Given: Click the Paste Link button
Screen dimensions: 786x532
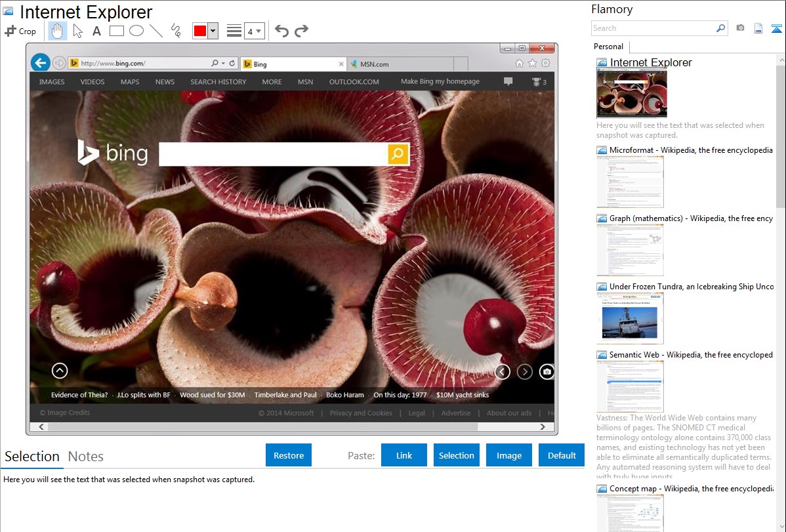Looking at the screenshot, I should click(404, 455).
